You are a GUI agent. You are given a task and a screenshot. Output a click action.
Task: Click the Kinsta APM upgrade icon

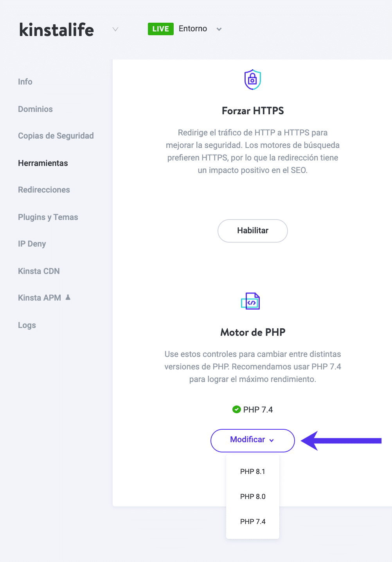point(68,297)
